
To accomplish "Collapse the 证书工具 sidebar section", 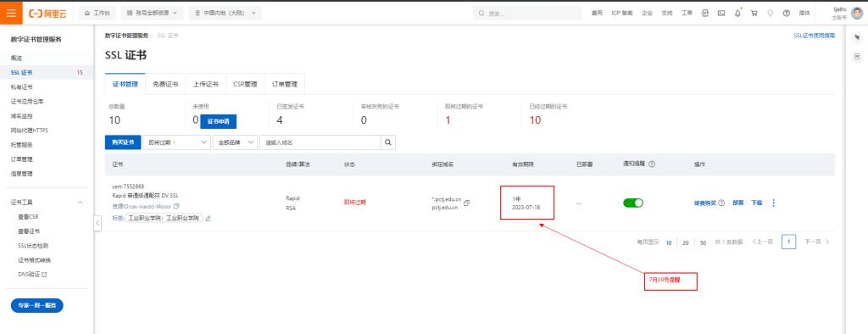I will (80, 202).
